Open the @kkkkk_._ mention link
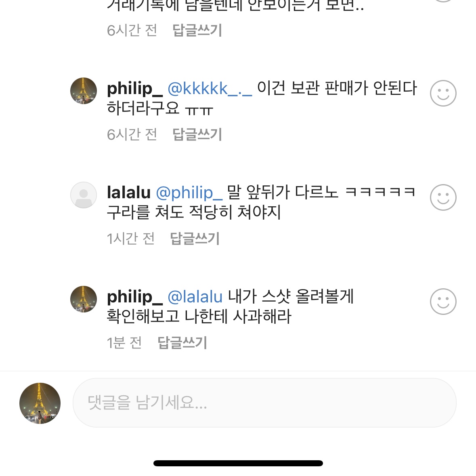The height and width of the screenshot is (476, 476). coord(210,89)
